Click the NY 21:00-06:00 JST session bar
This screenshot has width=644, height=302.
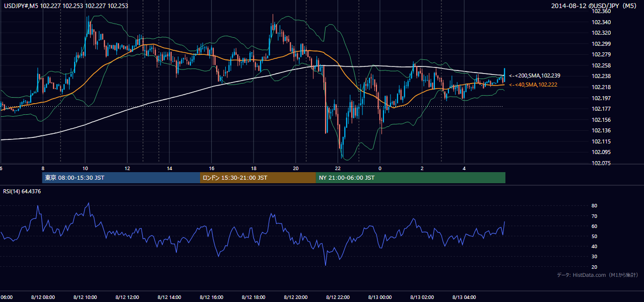(411, 178)
